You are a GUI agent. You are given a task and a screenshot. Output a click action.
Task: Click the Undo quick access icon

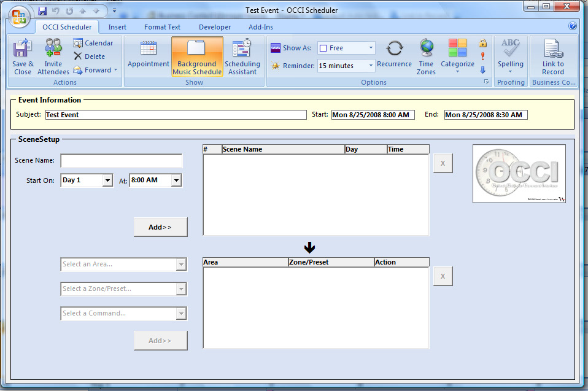(x=56, y=11)
